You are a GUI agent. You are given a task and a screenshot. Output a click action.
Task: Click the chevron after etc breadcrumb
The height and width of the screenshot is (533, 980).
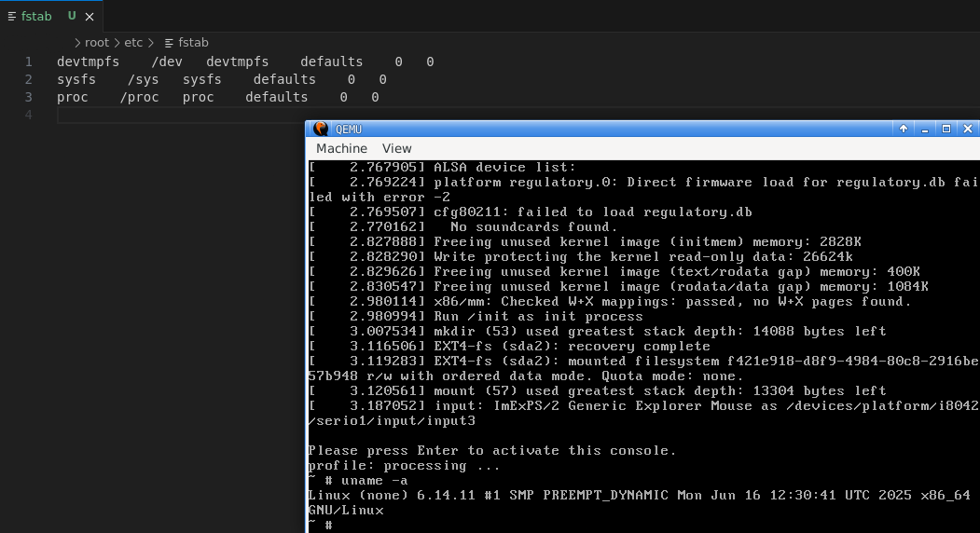pos(151,43)
